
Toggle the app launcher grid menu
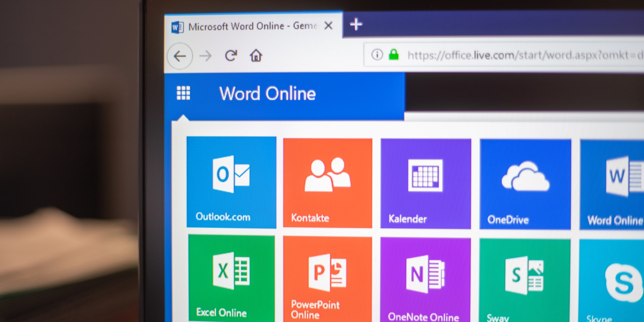[183, 93]
